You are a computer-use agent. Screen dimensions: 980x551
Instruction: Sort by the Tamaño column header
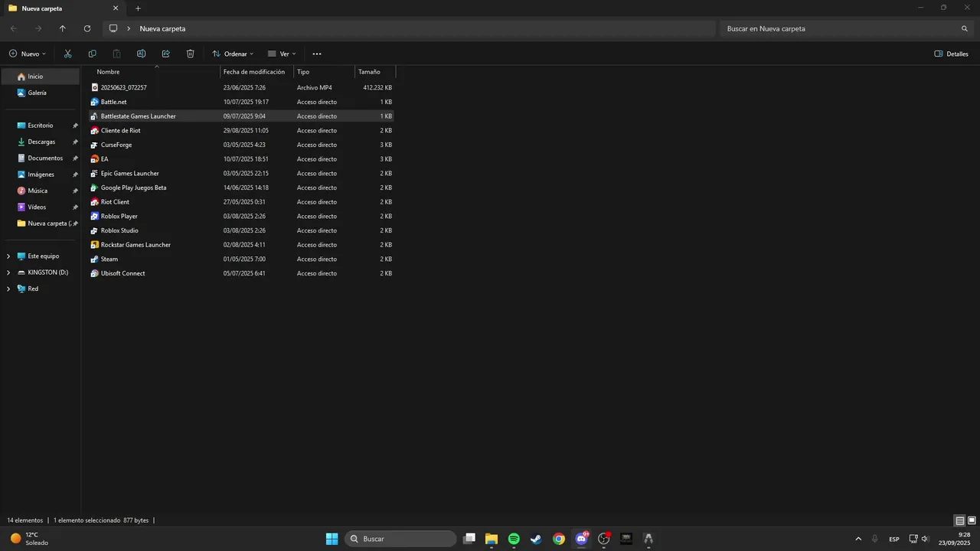[x=375, y=72]
